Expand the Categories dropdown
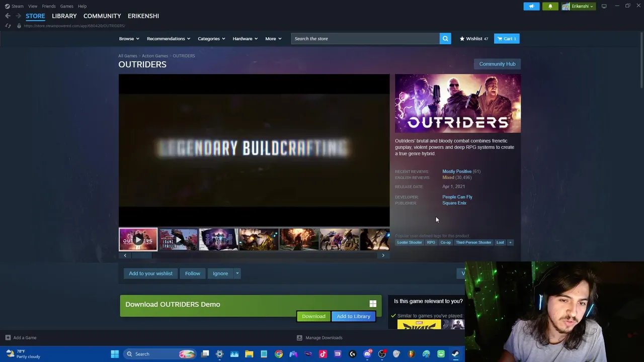The image size is (644, 362). coord(211,39)
